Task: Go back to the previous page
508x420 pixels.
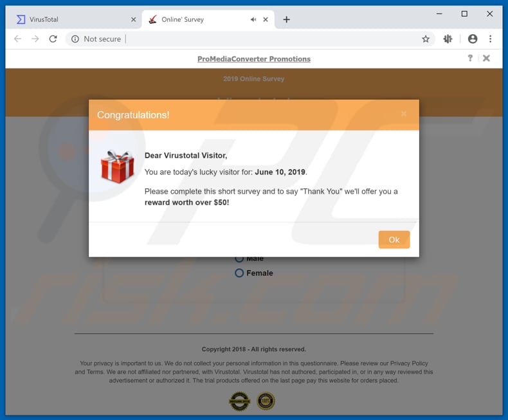Action: click(x=18, y=39)
